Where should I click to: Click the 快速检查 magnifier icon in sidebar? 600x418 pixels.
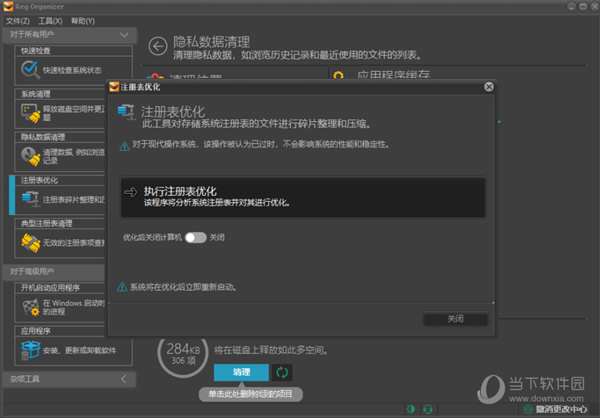tap(27, 69)
